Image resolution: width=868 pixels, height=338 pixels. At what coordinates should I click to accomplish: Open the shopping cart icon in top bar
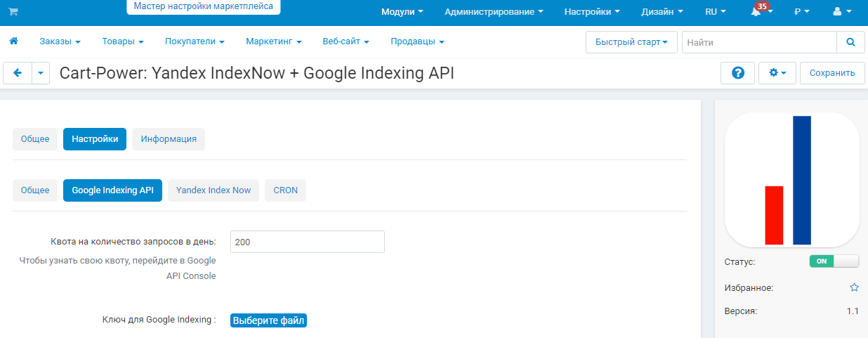13,12
